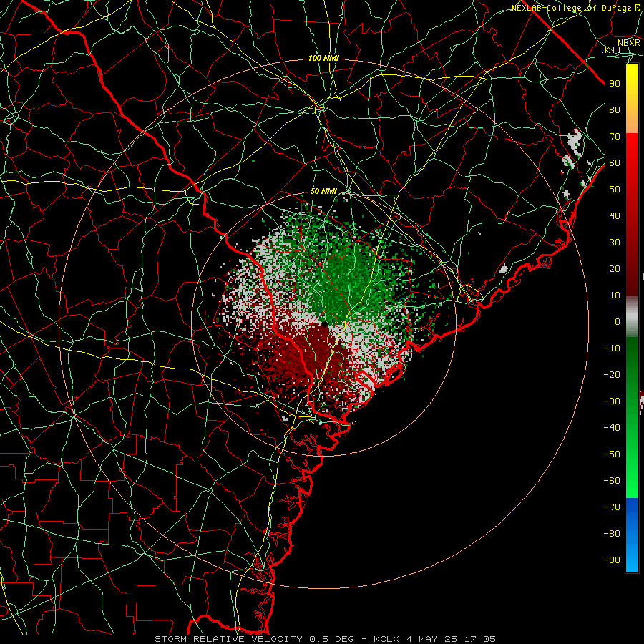This screenshot has width=644, height=644.
Task: Click the 10 value on the velocity scale
Action: tap(615, 296)
